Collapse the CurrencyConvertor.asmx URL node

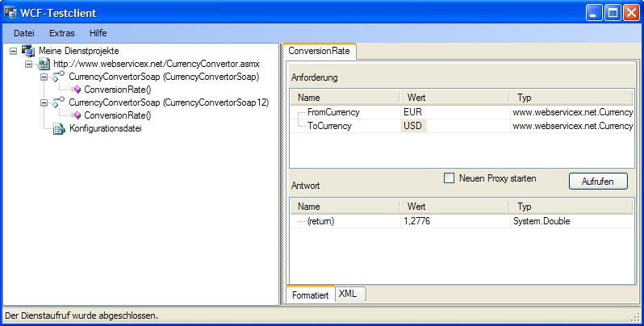click(x=29, y=64)
